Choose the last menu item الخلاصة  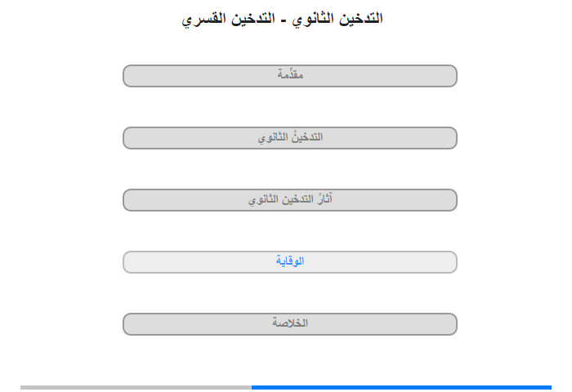click(289, 324)
